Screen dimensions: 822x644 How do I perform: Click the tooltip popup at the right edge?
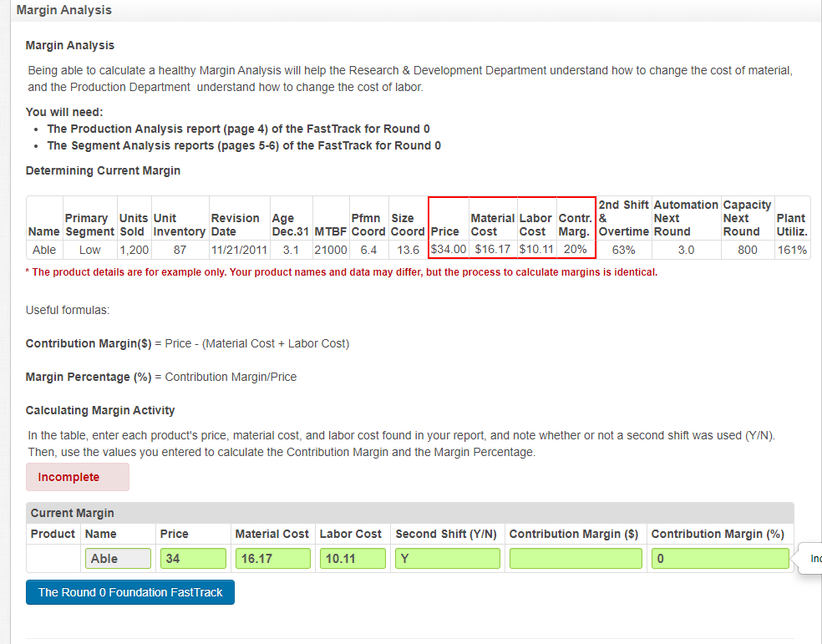click(x=812, y=559)
